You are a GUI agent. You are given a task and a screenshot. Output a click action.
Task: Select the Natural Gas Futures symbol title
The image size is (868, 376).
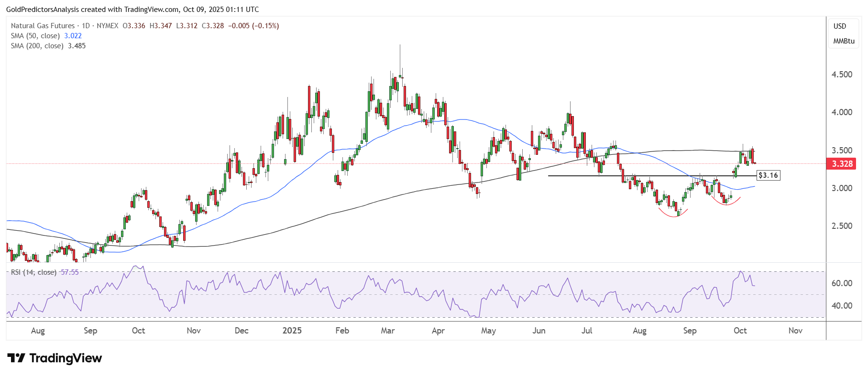point(43,26)
